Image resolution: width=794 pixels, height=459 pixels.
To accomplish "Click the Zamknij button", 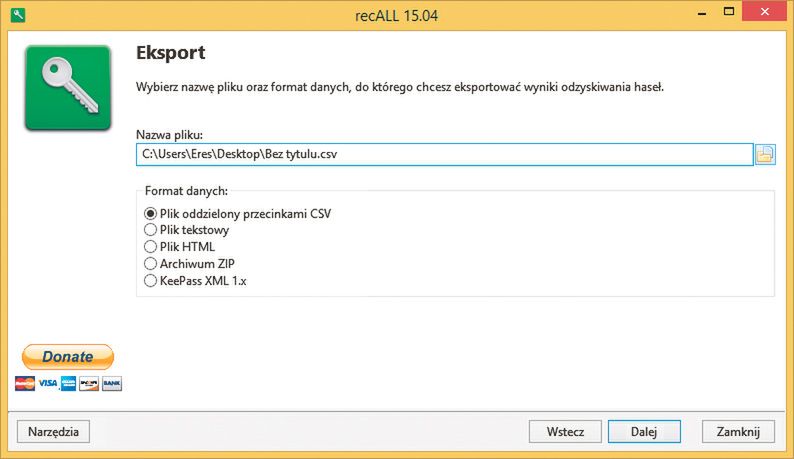I will pyautogui.click(x=738, y=432).
